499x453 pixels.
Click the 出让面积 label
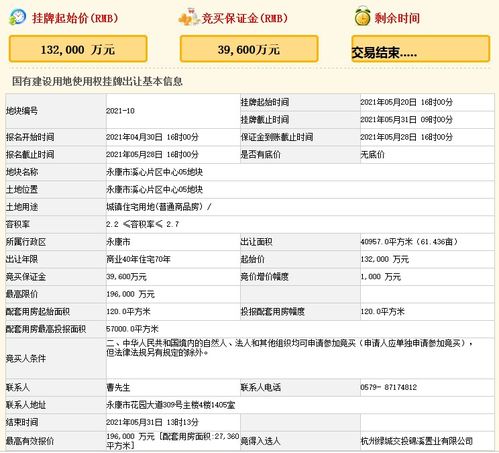(x=257, y=242)
